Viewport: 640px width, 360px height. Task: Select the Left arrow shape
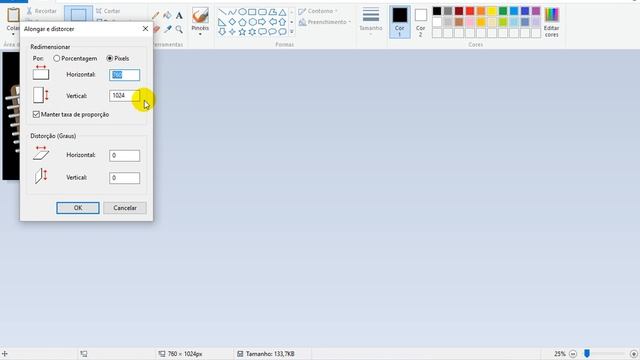(x=272, y=22)
